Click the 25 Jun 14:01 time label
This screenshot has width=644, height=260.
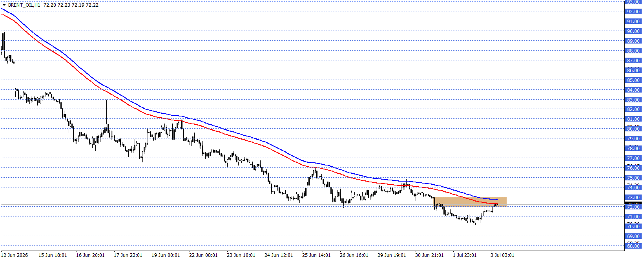(316, 255)
